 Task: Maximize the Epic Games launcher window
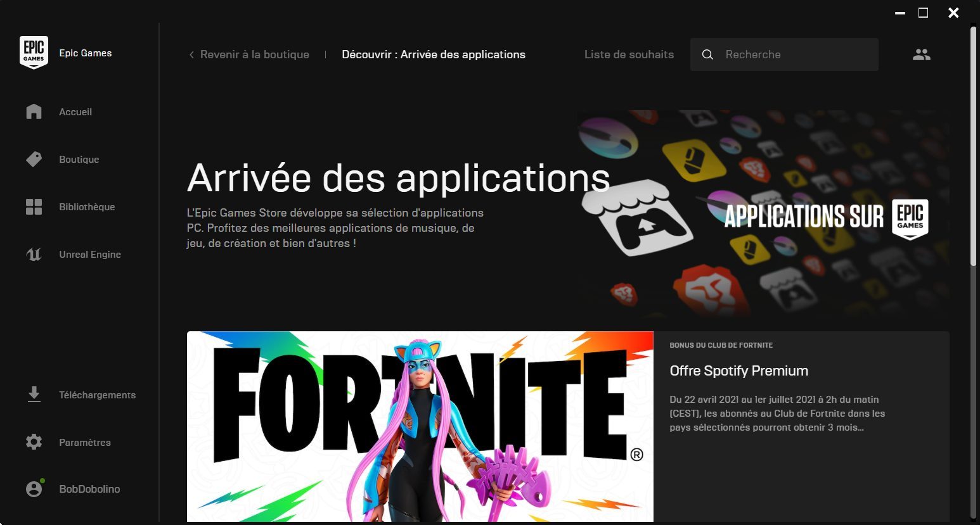click(x=924, y=13)
